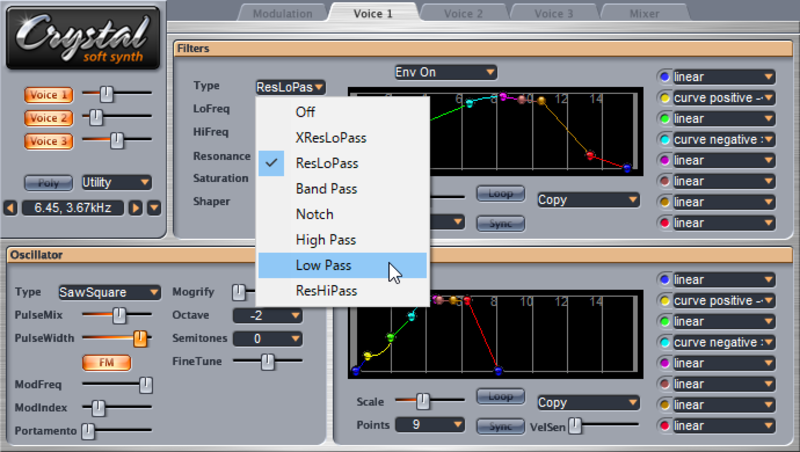Click the PulseMix slider

coord(117,315)
